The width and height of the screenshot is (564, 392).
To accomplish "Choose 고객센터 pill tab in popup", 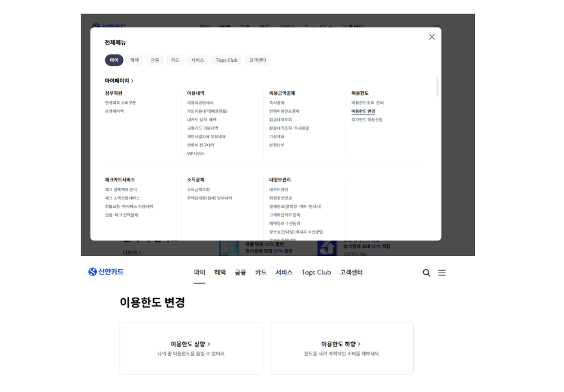I will 258,60.
